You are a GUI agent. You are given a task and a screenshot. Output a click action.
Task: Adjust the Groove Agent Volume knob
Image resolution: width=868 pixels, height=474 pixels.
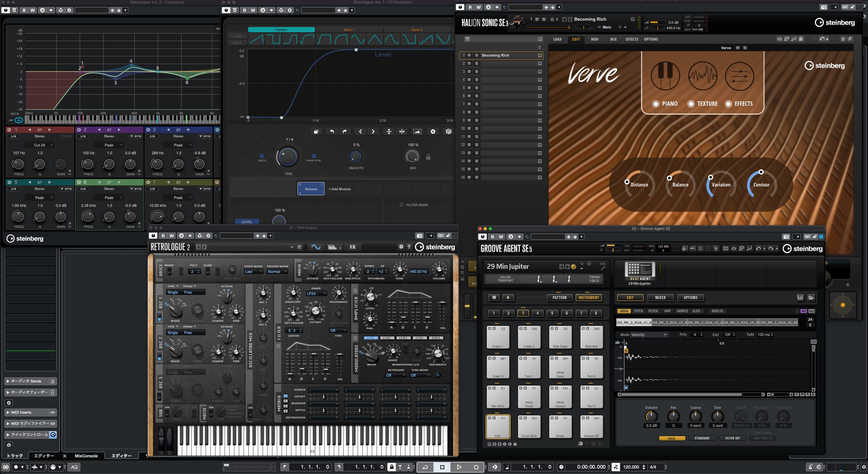pyautogui.click(x=651, y=416)
